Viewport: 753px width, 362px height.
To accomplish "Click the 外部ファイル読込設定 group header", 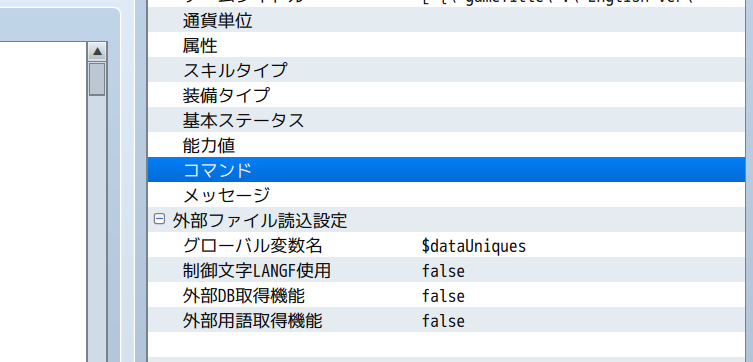I will coord(260,220).
